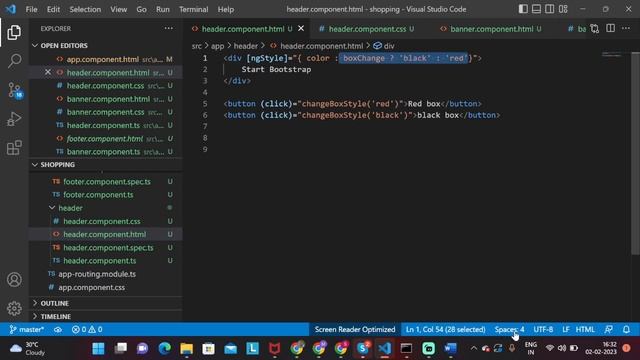Change encoding via UTF-8 status item
This screenshot has height=360, width=640.
543,329
